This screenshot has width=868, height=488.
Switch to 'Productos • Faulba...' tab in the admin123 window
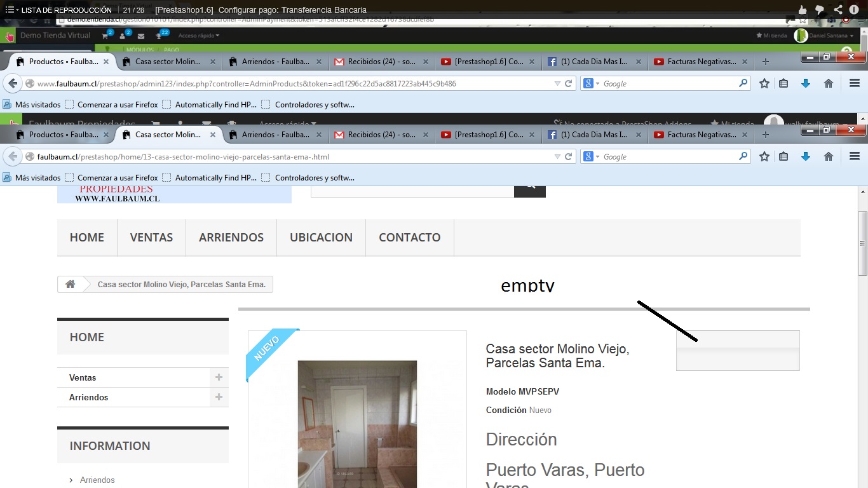point(63,62)
